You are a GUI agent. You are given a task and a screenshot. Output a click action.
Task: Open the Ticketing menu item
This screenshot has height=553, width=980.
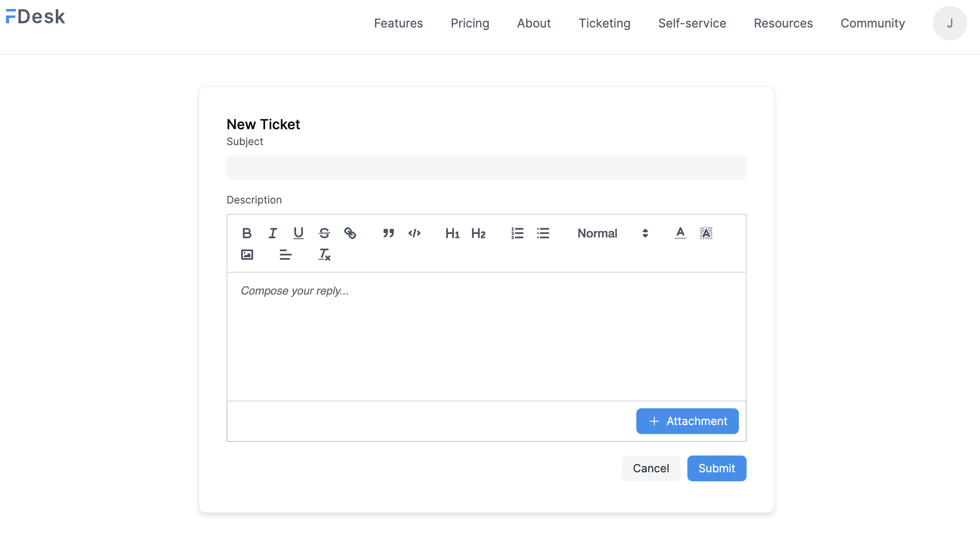click(605, 23)
